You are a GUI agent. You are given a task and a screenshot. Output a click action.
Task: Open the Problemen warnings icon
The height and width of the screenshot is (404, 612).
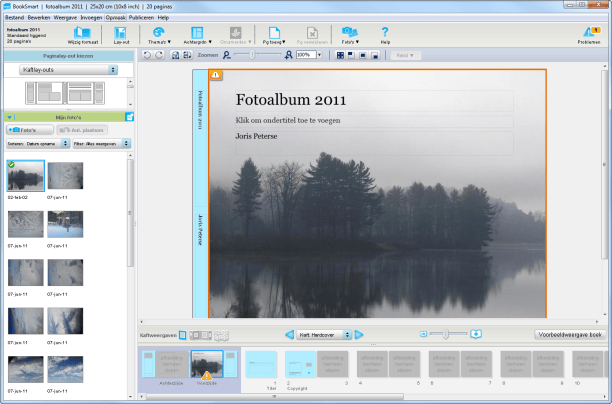589,35
